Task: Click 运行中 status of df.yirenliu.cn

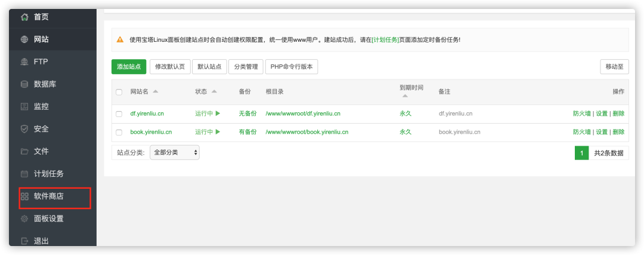Action: click(204, 113)
